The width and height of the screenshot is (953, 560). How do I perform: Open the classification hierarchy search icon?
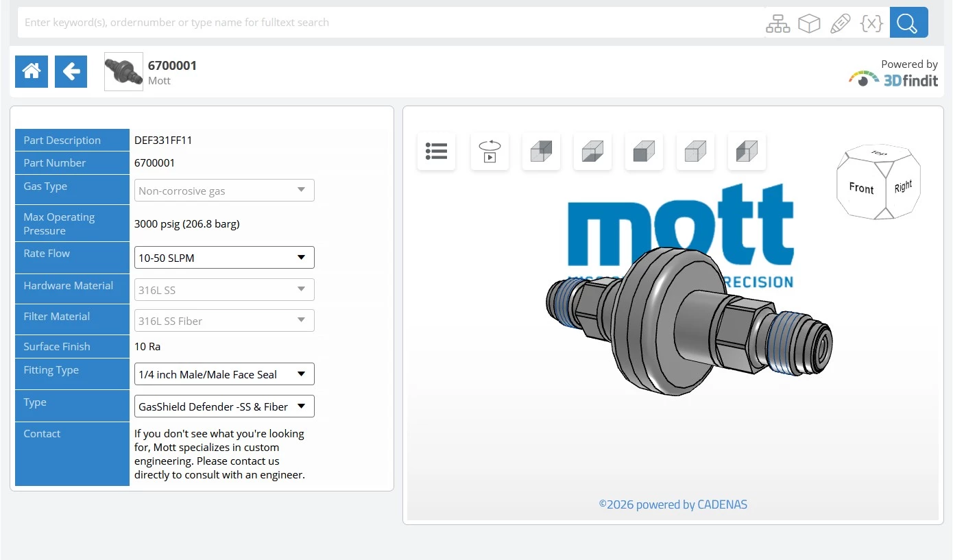(x=778, y=23)
